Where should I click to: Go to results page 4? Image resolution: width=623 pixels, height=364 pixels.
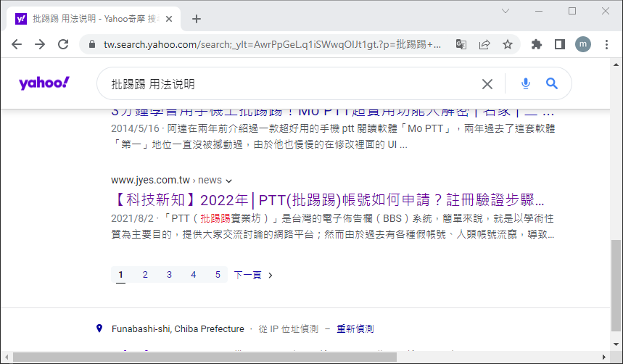coord(194,275)
